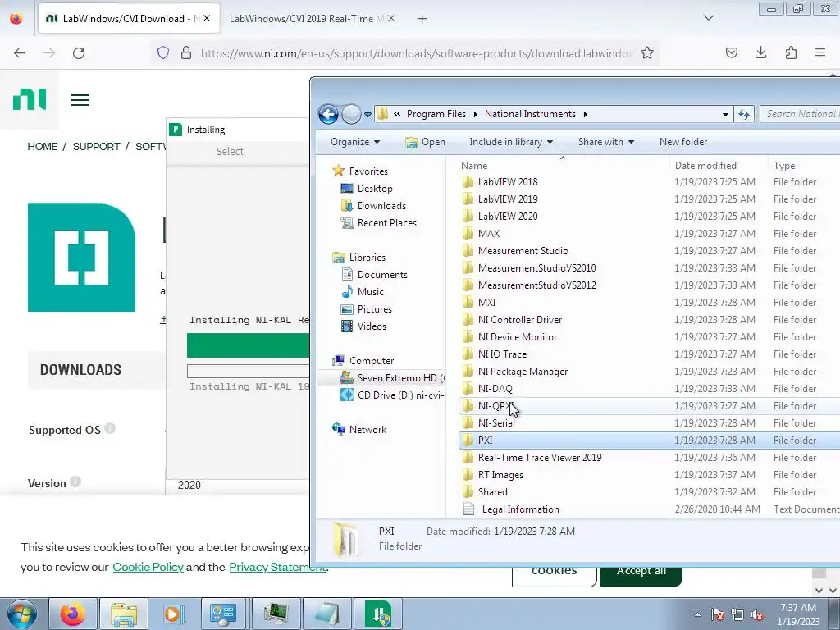Show hidden system tray icons
Screen dimensions: 840x630
[x=697, y=614]
